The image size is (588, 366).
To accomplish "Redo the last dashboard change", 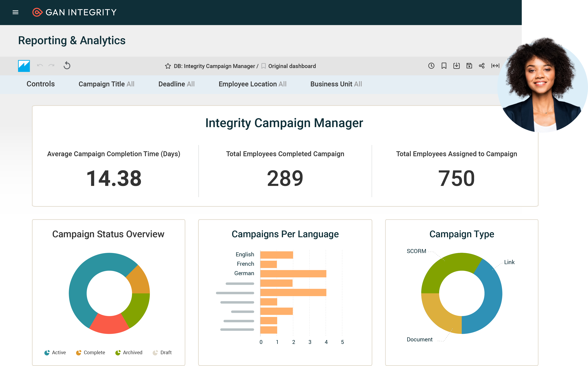I will point(51,66).
